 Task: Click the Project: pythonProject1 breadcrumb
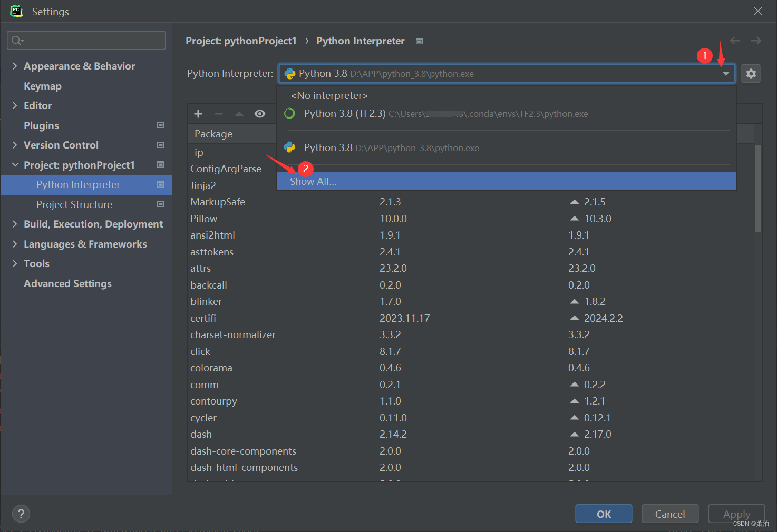pos(241,41)
